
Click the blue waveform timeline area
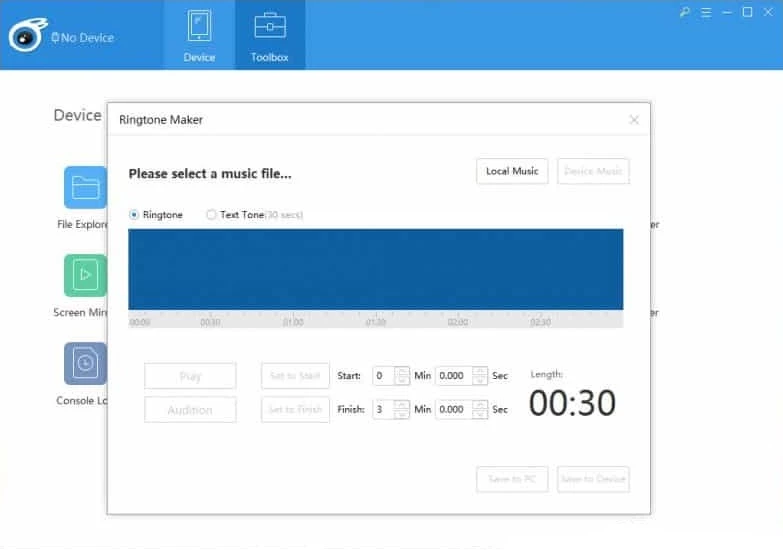point(375,269)
